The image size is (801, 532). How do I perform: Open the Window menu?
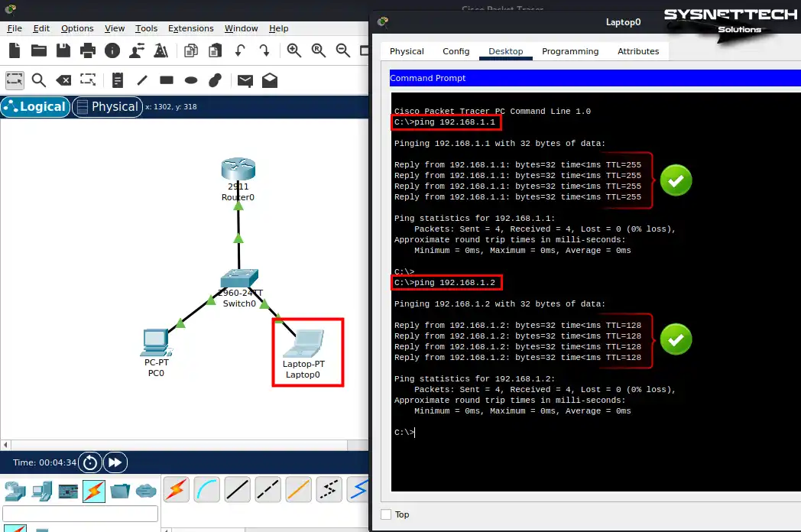click(x=241, y=28)
